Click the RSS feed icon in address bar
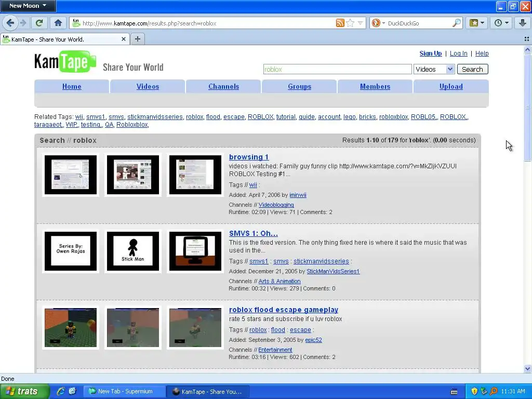Viewport: 532px width, 399px height. tap(340, 23)
